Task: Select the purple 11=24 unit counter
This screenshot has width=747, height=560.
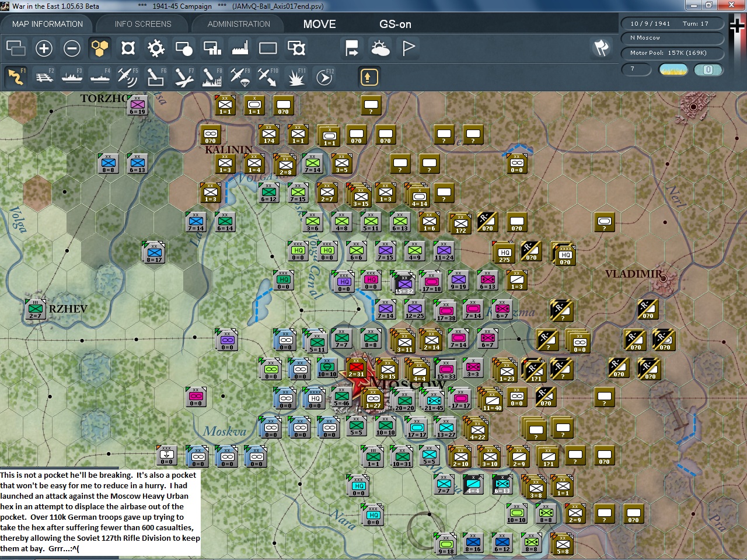Action: tap(444, 251)
